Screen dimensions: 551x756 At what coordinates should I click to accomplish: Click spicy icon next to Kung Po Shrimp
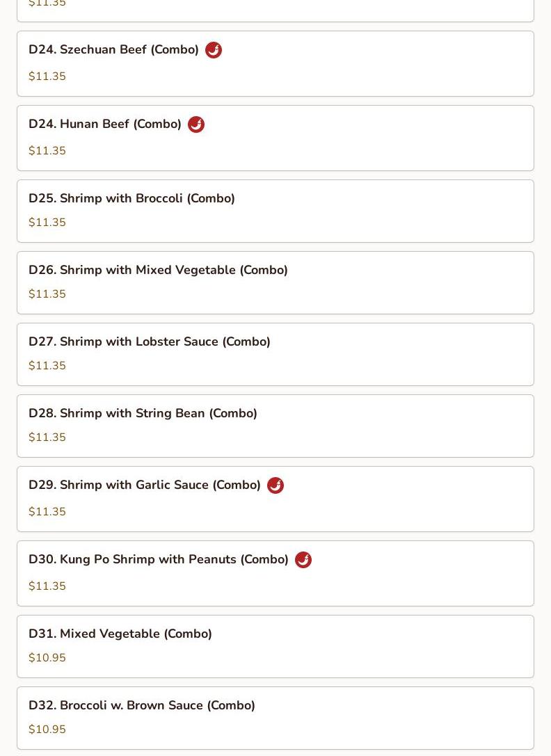coord(303,560)
